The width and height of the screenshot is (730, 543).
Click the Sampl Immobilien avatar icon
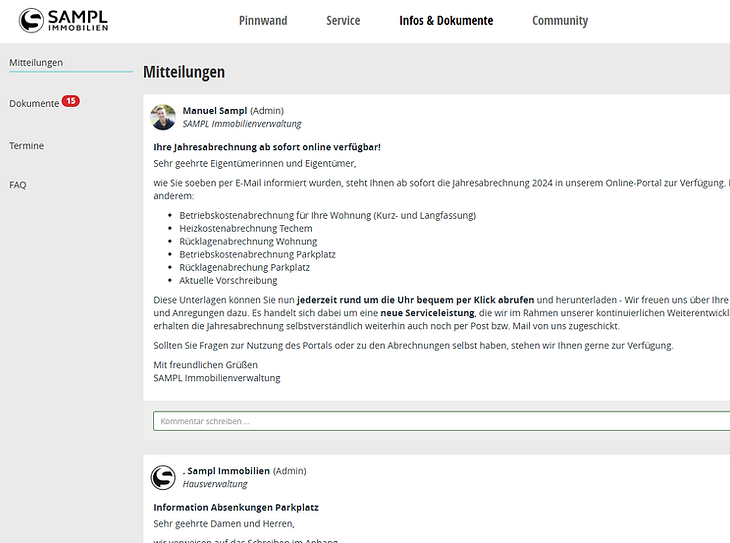[x=163, y=477]
